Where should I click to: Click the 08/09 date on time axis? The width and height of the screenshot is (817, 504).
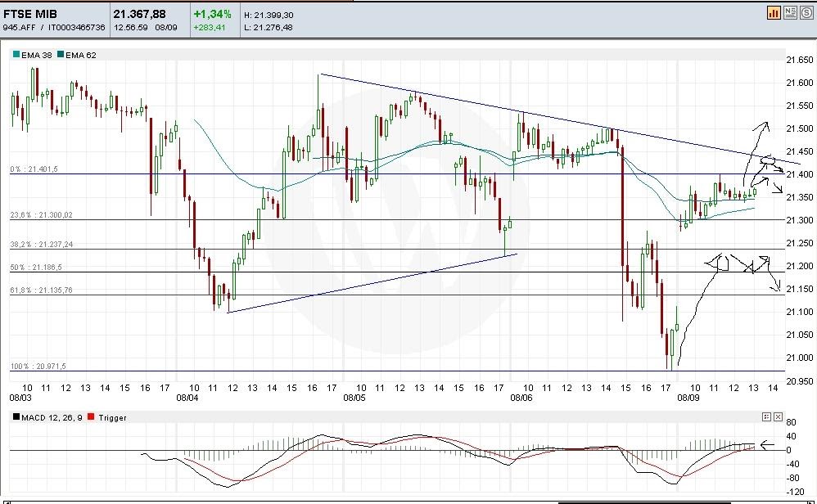click(x=688, y=398)
